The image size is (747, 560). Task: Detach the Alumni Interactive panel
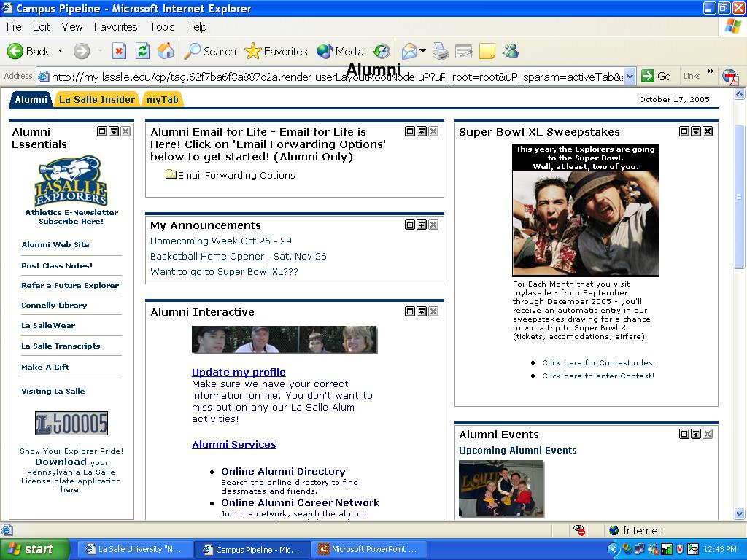pyautogui.click(x=410, y=311)
